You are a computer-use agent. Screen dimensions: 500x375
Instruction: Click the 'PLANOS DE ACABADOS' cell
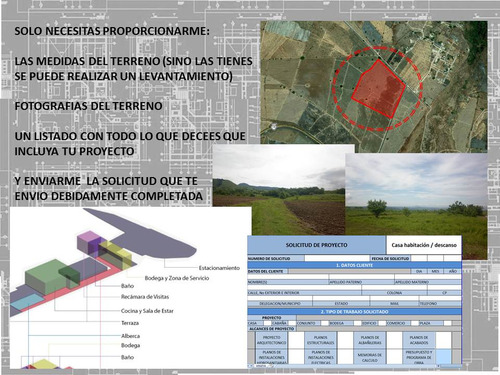pos(419,340)
